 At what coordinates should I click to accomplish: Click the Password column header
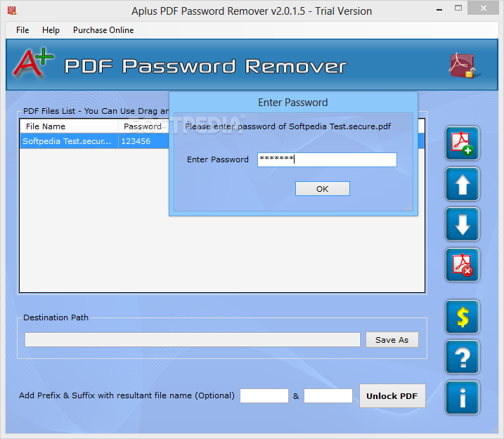(143, 126)
